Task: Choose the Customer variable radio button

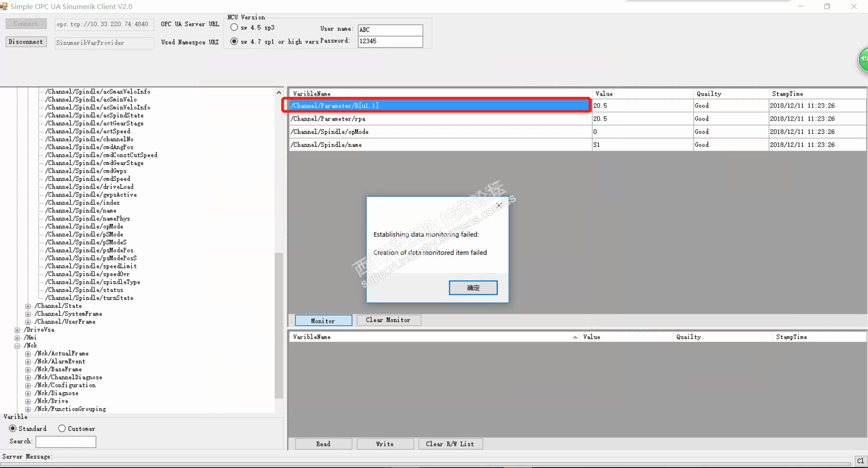Action: (x=62, y=429)
